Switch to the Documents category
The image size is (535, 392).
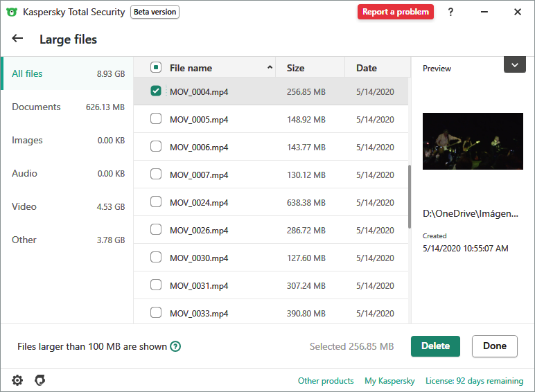point(67,107)
